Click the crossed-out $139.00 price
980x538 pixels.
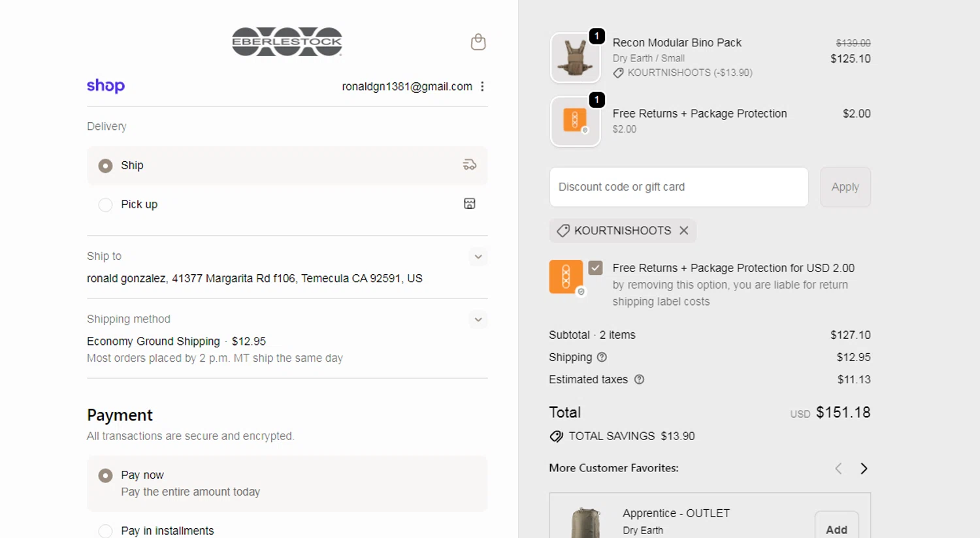coord(853,43)
